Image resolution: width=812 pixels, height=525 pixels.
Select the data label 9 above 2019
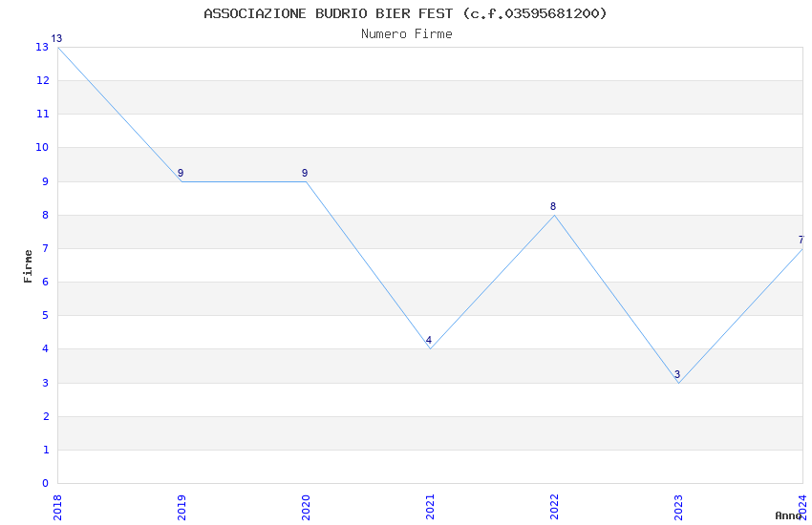[181, 174]
